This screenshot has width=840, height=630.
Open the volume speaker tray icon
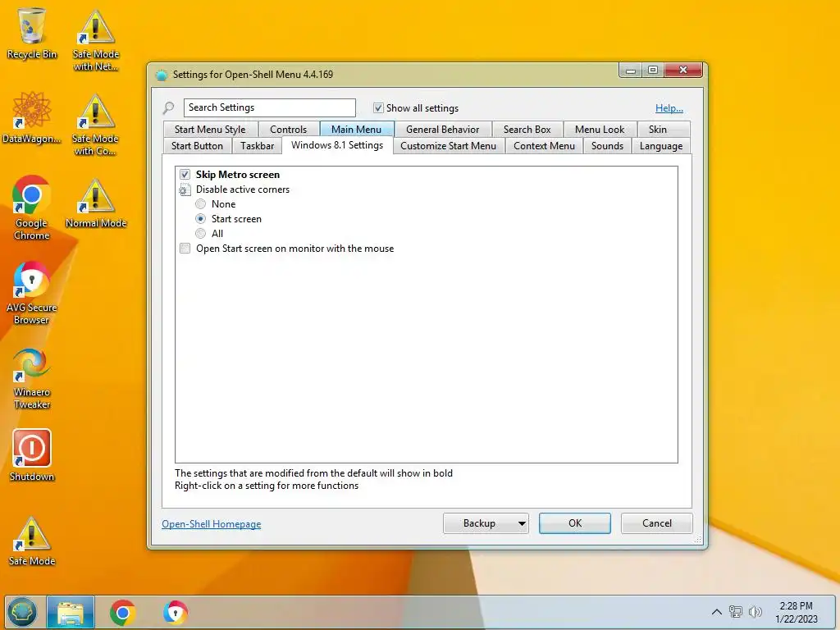[755, 612]
